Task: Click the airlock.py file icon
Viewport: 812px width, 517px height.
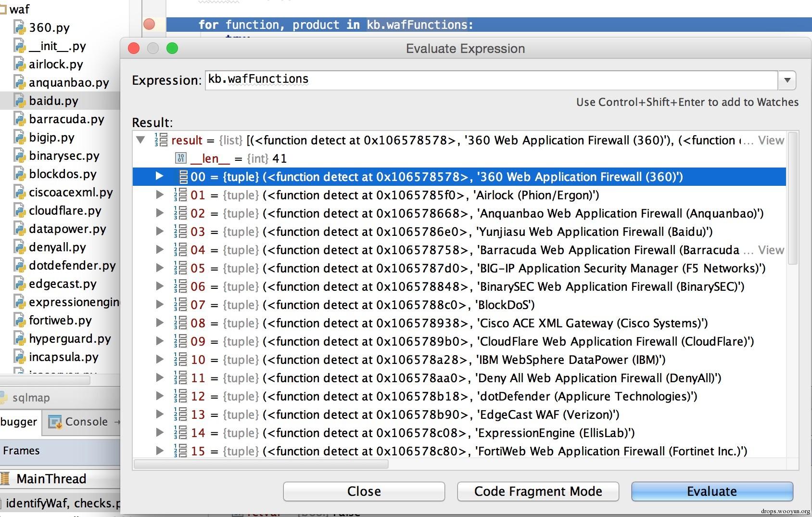Action: (x=20, y=64)
